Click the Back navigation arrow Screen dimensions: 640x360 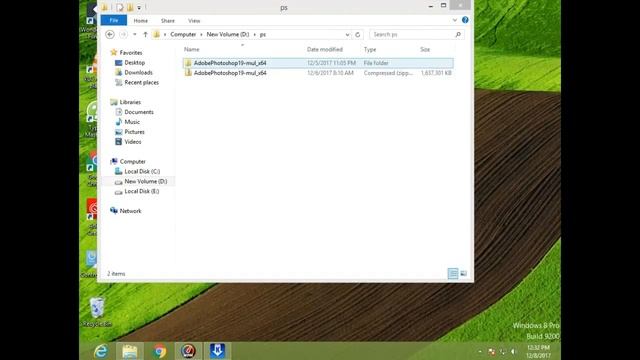coord(110,35)
